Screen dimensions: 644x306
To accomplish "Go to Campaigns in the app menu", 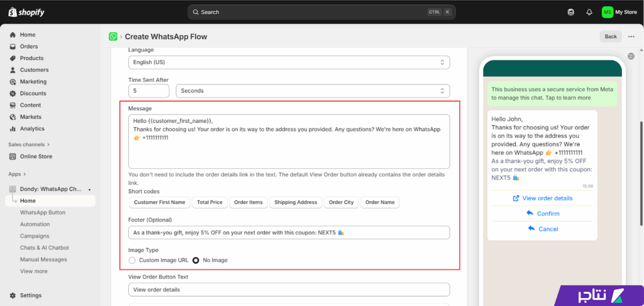I will (35, 236).
